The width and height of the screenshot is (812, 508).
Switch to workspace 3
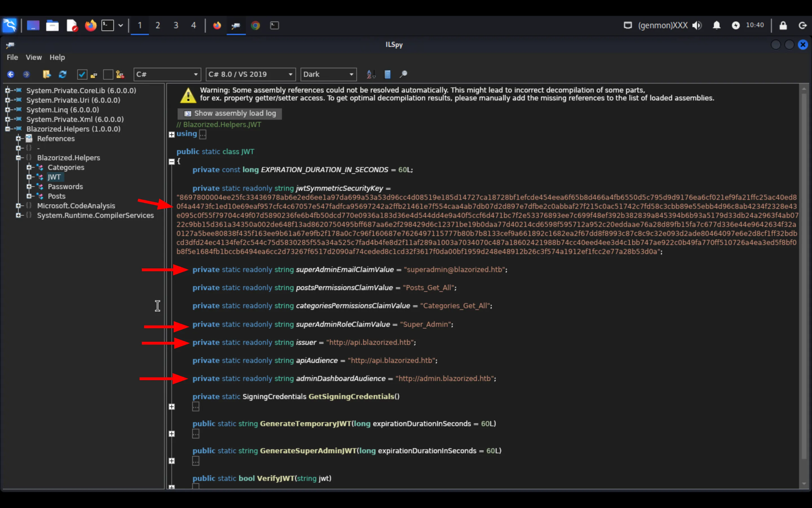click(x=176, y=25)
